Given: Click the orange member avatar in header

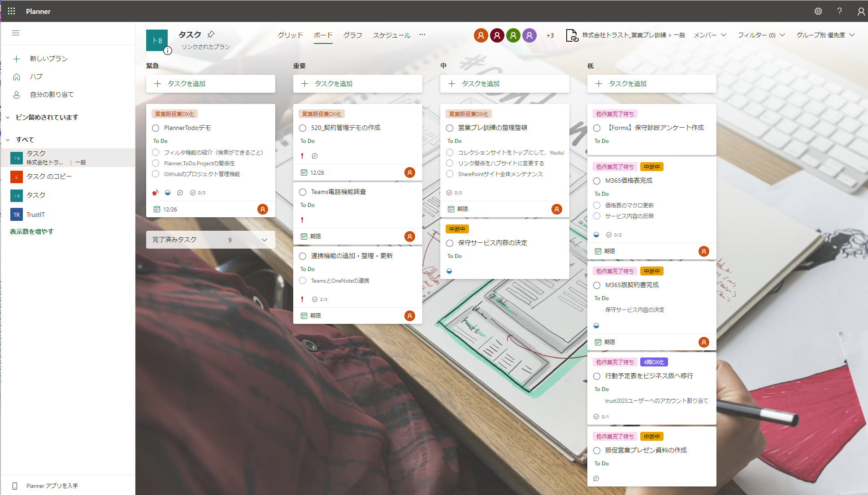Looking at the screenshot, I should pyautogui.click(x=481, y=35).
